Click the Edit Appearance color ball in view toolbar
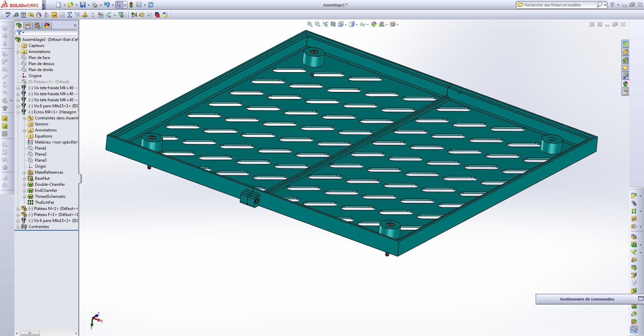 click(x=374, y=24)
